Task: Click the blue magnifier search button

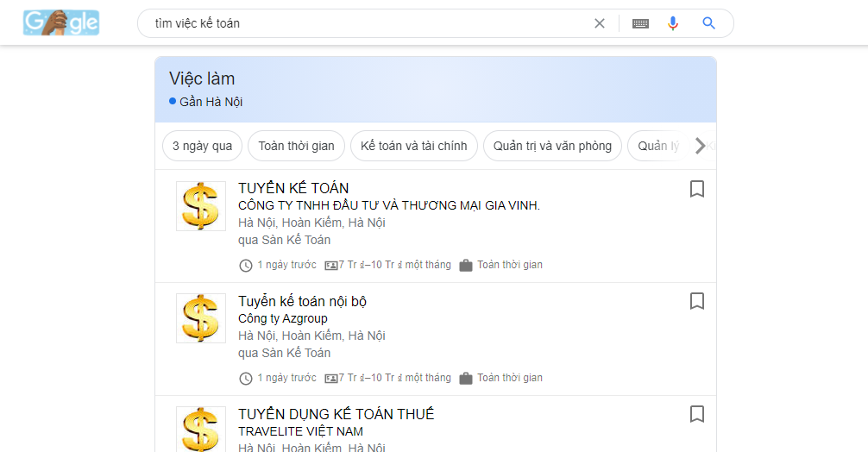Action: (708, 23)
